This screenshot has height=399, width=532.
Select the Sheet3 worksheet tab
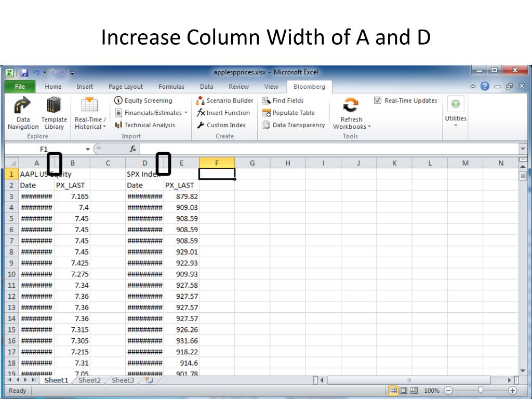(123, 380)
